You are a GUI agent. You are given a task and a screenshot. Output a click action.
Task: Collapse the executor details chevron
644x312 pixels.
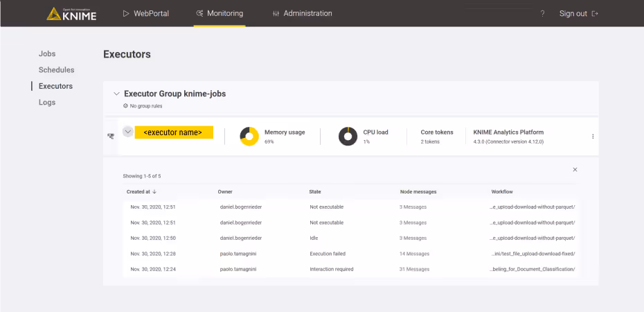click(127, 132)
